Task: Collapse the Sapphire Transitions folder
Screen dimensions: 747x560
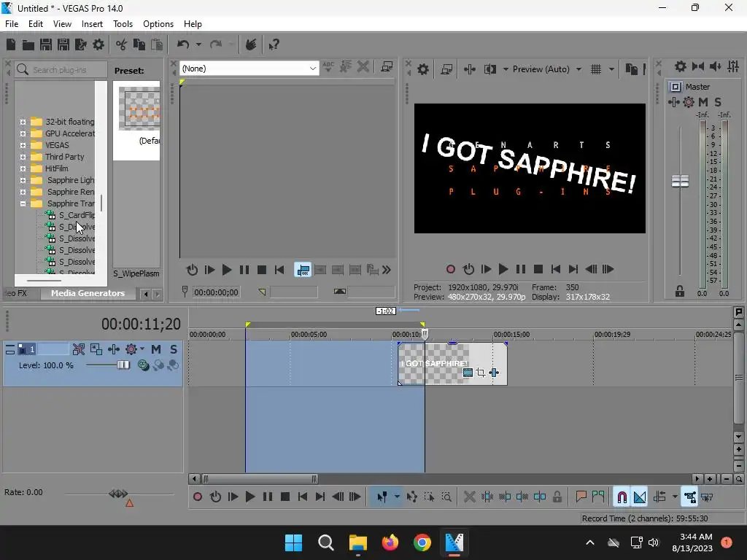Action: click(x=23, y=204)
